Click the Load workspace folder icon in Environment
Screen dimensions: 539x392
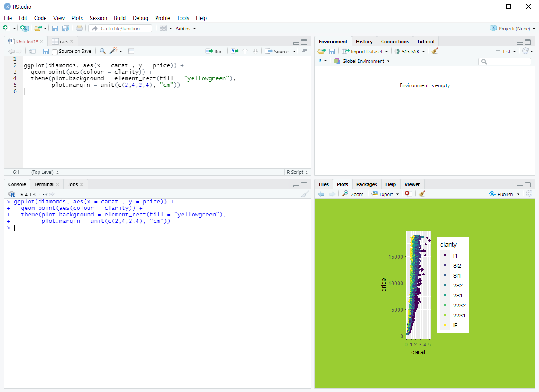tap(321, 51)
